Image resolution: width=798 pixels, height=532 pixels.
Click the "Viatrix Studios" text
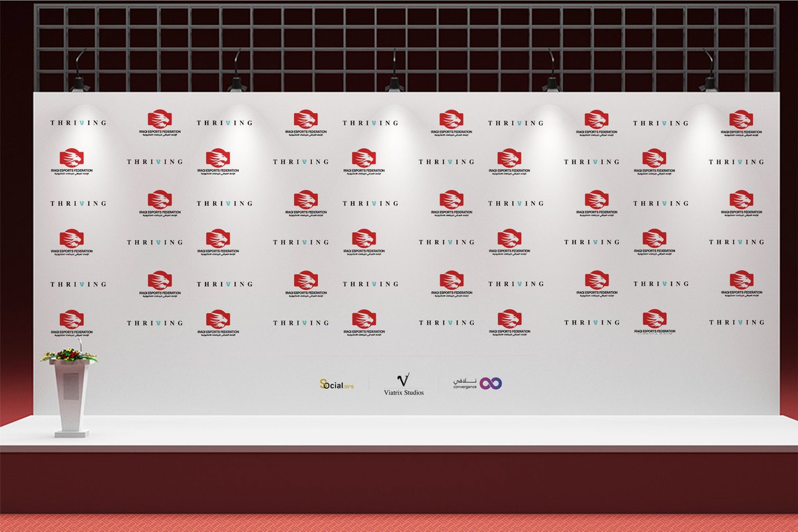[404, 393]
